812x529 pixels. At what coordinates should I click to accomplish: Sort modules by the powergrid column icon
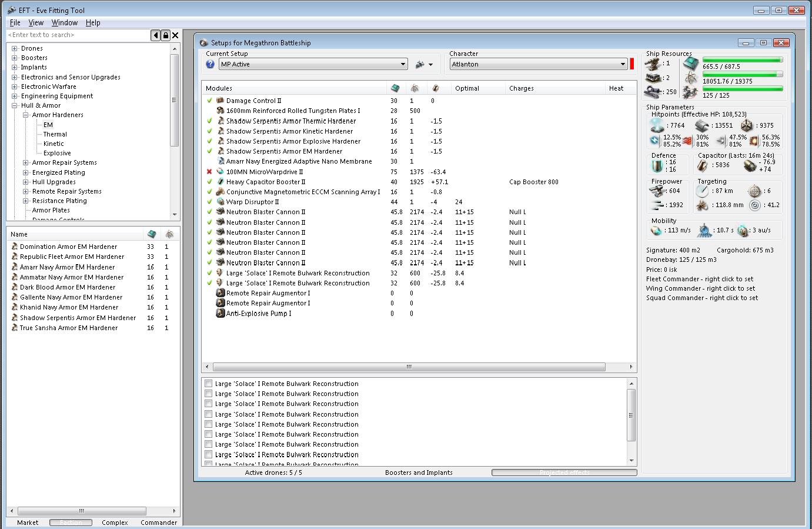click(415, 88)
